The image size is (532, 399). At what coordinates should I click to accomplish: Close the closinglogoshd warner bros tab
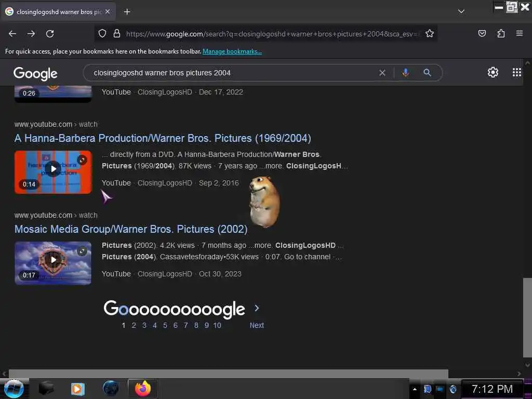coord(108,11)
